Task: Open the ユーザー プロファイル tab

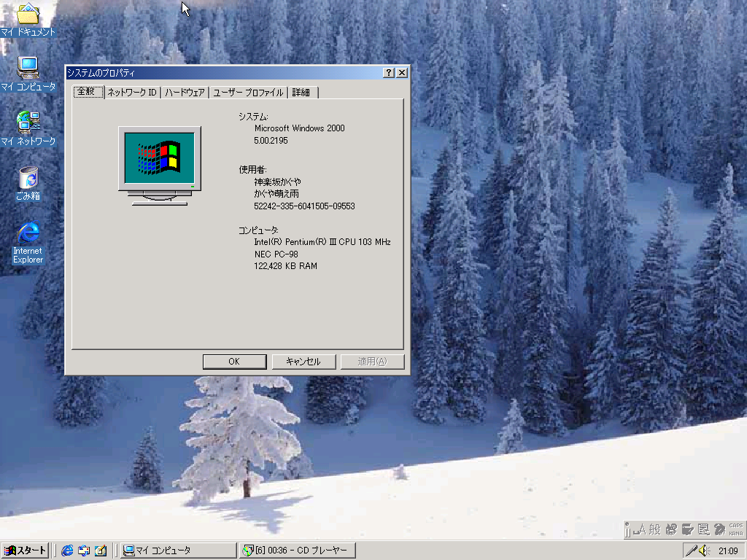Action: [248, 93]
